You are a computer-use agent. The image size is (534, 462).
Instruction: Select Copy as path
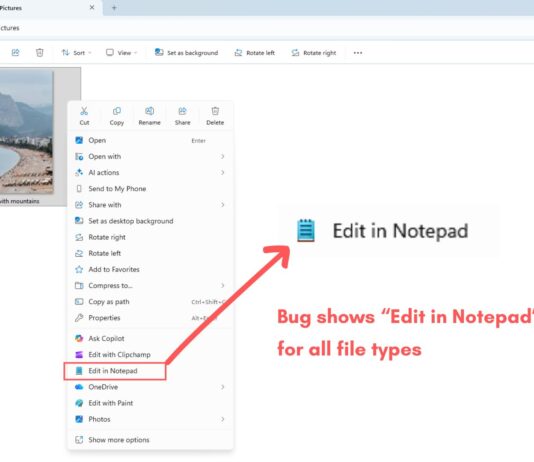(150, 302)
